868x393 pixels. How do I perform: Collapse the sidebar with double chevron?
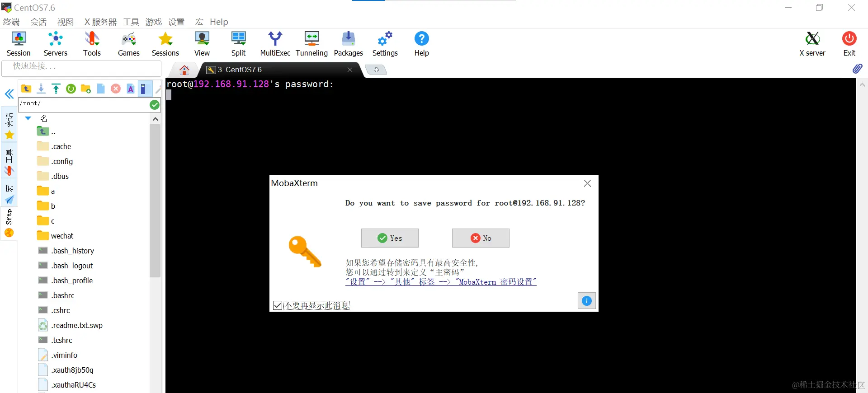click(x=9, y=94)
